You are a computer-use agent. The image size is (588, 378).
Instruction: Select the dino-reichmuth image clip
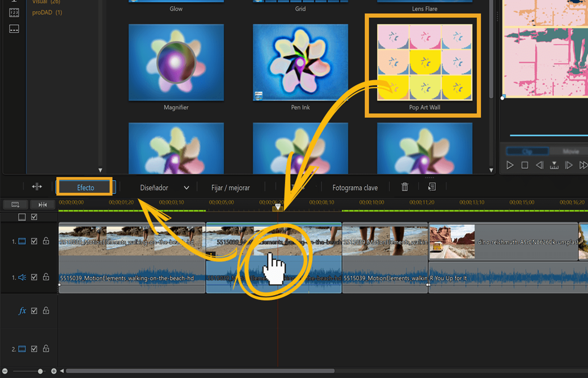pyautogui.click(x=503, y=242)
